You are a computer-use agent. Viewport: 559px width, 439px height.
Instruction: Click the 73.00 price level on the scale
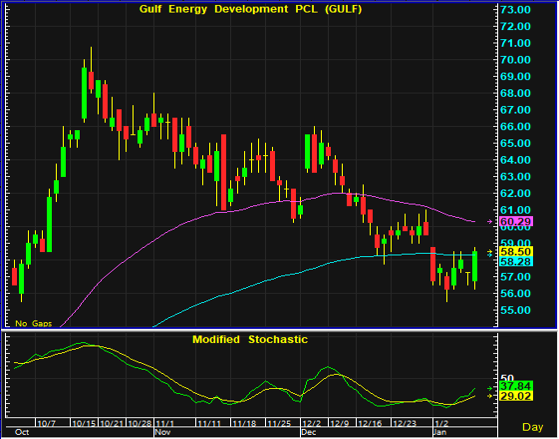pos(515,10)
